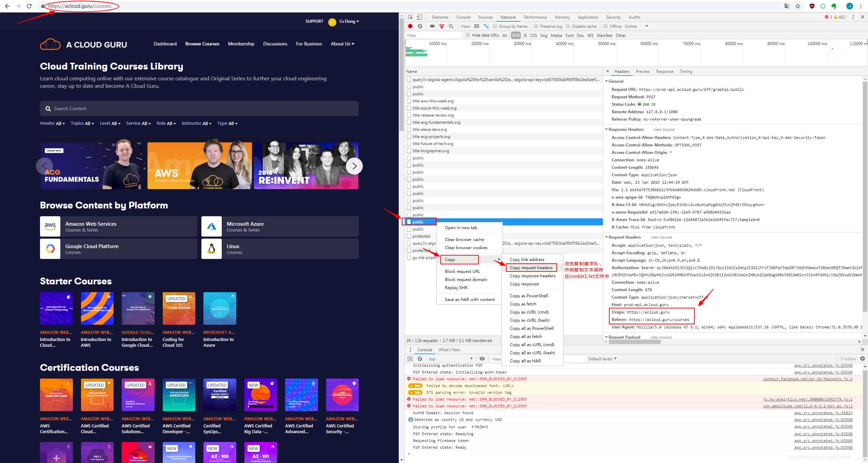Choose Save as HAR with content
The height and width of the screenshot is (463, 868).
(x=470, y=300)
